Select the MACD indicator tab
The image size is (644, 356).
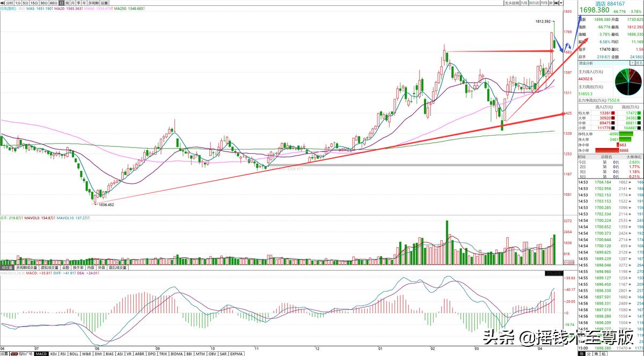41,353
